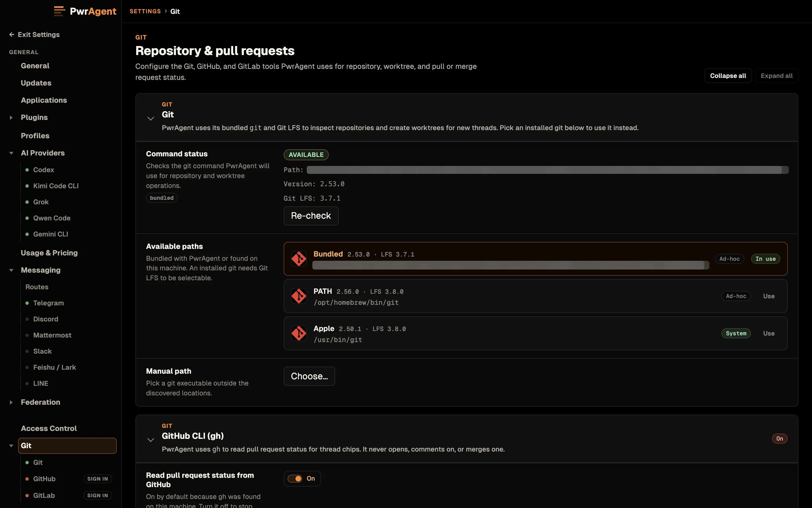Image resolution: width=812 pixels, height=508 pixels.
Task: Select the Bundled git path card
Action: [x=535, y=259]
